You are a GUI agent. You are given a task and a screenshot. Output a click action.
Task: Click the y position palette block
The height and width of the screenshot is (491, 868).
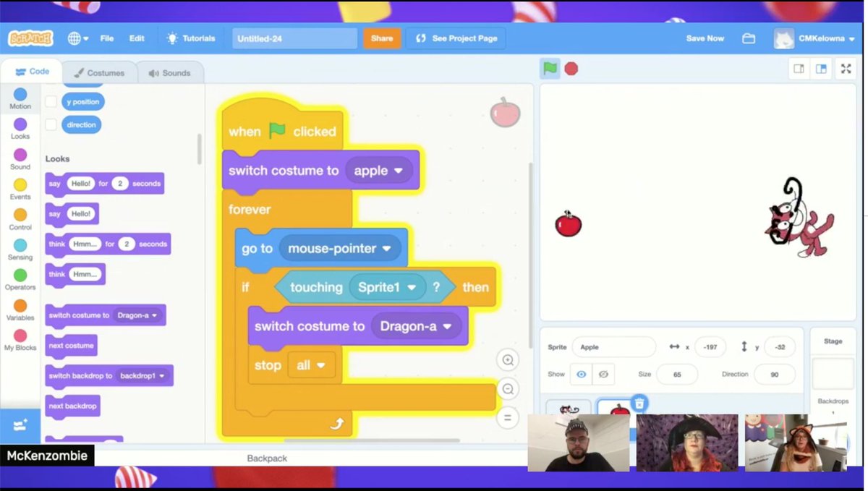83,102
